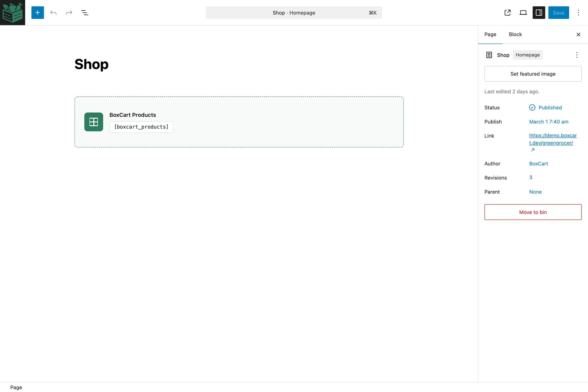Edit the Shop page title
Viewport: 588px width, 392px height.
(x=91, y=64)
